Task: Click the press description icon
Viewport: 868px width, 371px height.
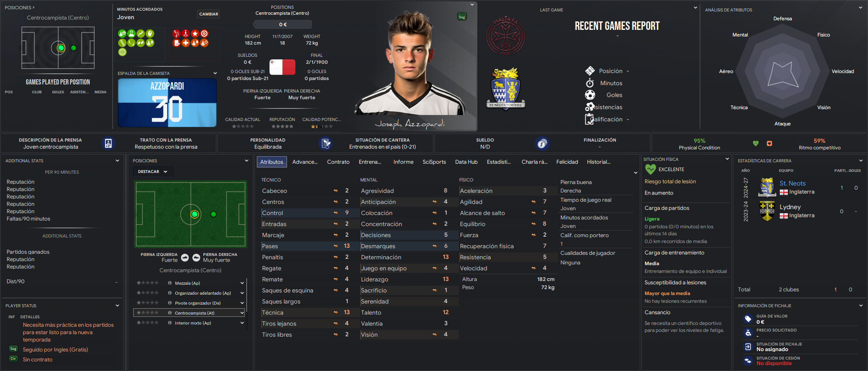Action: click(x=108, y=143)
